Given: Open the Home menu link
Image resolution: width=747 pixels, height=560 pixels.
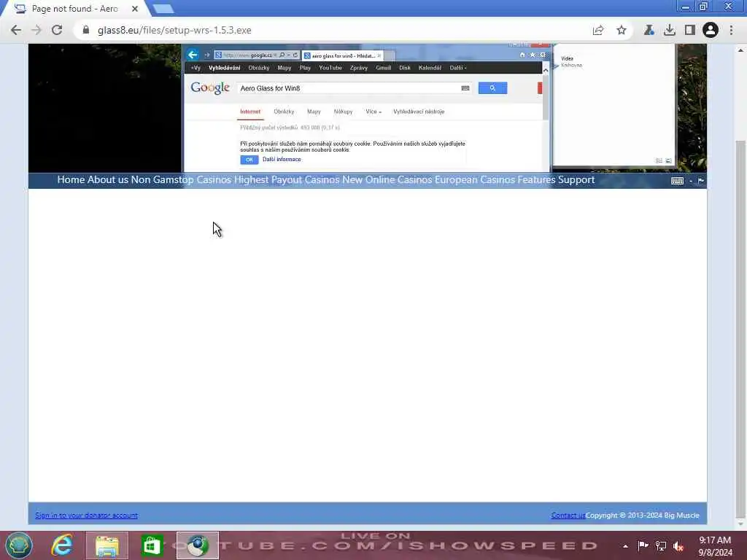Looking at the screenshot, I should point(71,179).
